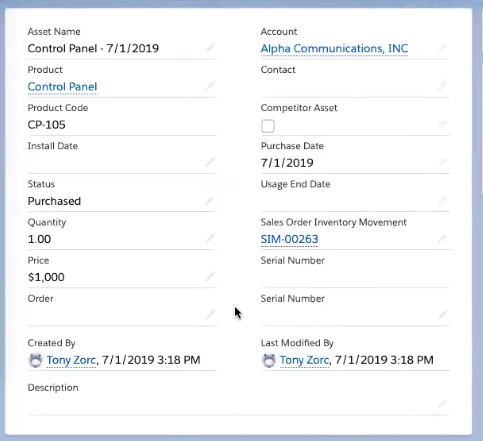Edit Contact field with pencil icon
Viewport: 483px width, 441px height.
[442, 86]
